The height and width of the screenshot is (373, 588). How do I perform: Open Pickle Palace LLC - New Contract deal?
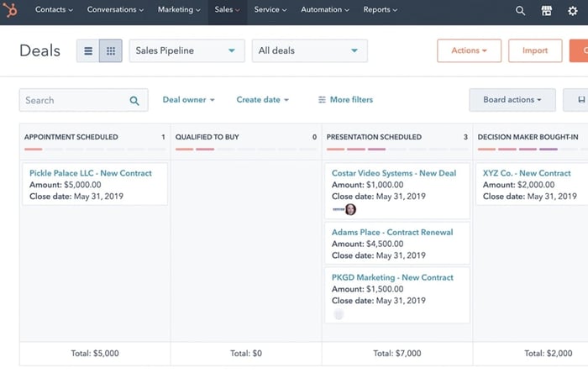tap(91, 173)
